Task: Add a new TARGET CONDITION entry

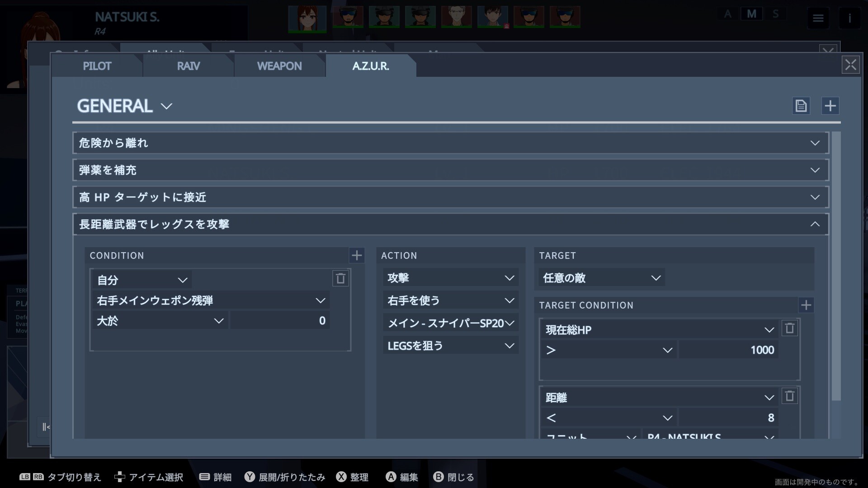Action: [806, 305]
